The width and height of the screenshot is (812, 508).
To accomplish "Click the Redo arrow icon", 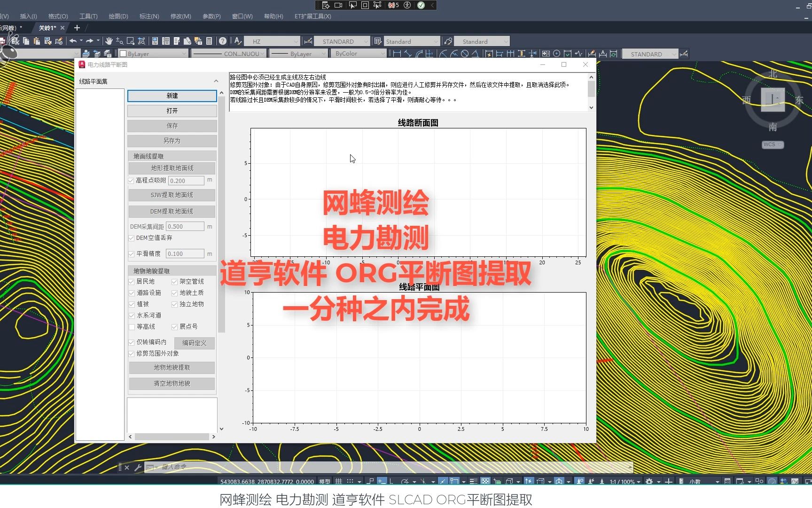I will click(89, 41).
